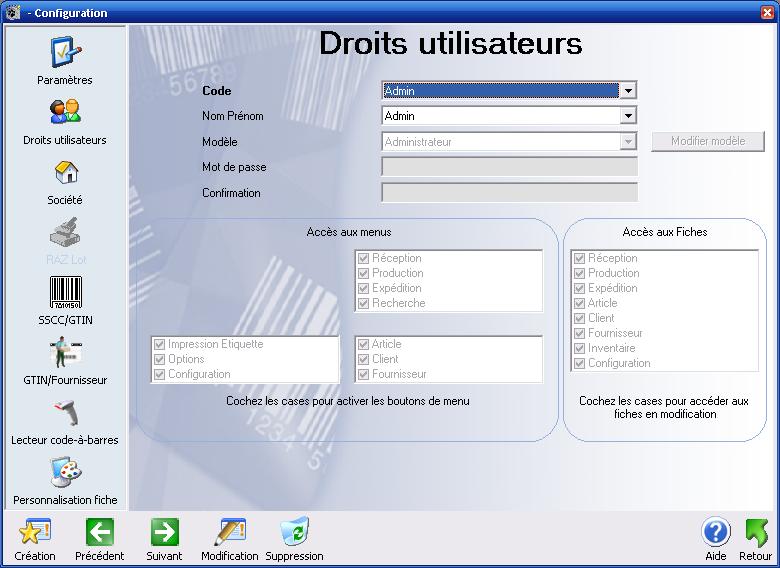Click the Code field showing Admin
Viewport: 780px width, 568px height.
(501, 91)
